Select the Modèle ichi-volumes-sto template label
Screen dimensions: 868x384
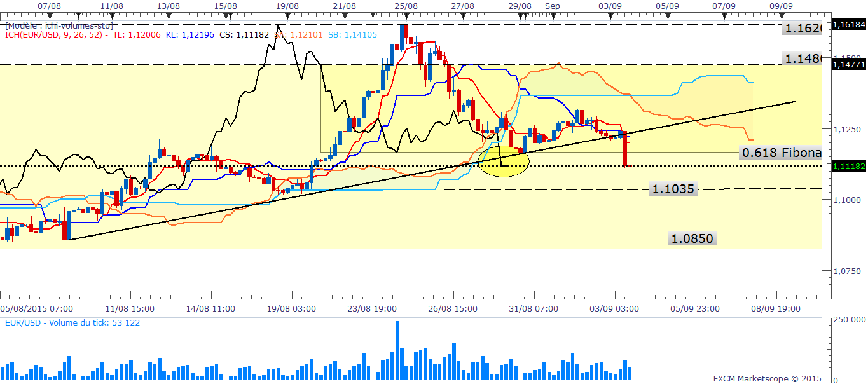[x=60, y=26]
